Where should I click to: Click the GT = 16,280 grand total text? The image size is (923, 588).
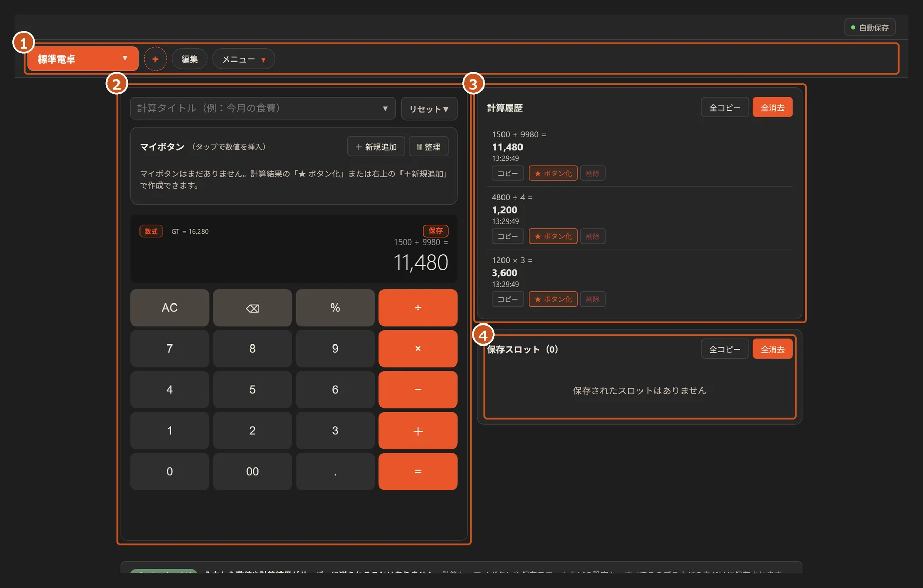coord(190,232)
